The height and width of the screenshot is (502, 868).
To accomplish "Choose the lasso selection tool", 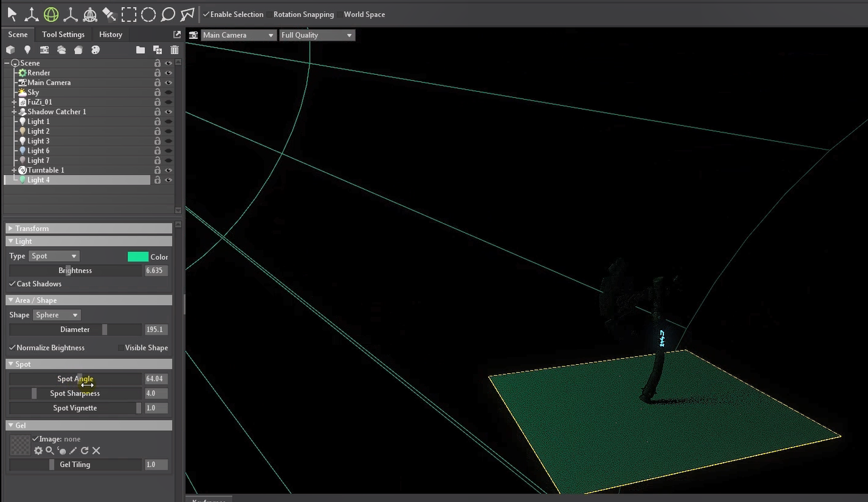I will tap(168, 14).
